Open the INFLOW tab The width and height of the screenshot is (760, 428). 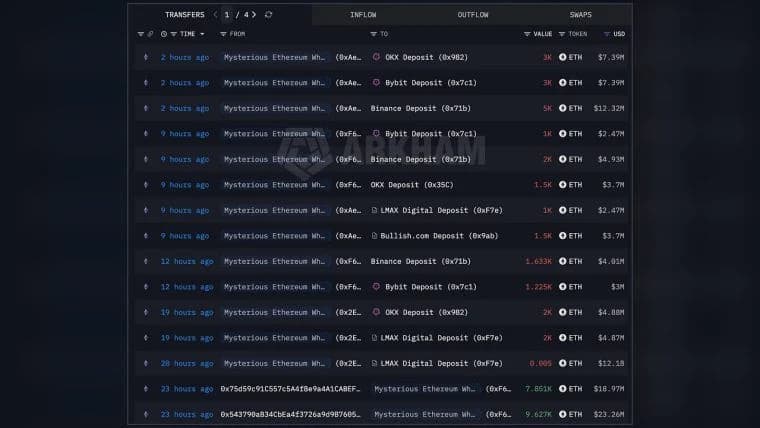pyautogui.click(x=363, y=15)
